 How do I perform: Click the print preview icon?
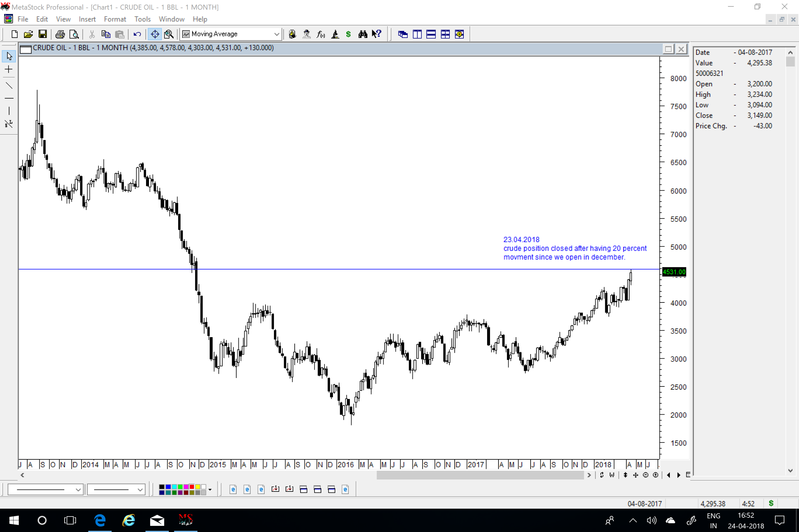tap(74, 34)
